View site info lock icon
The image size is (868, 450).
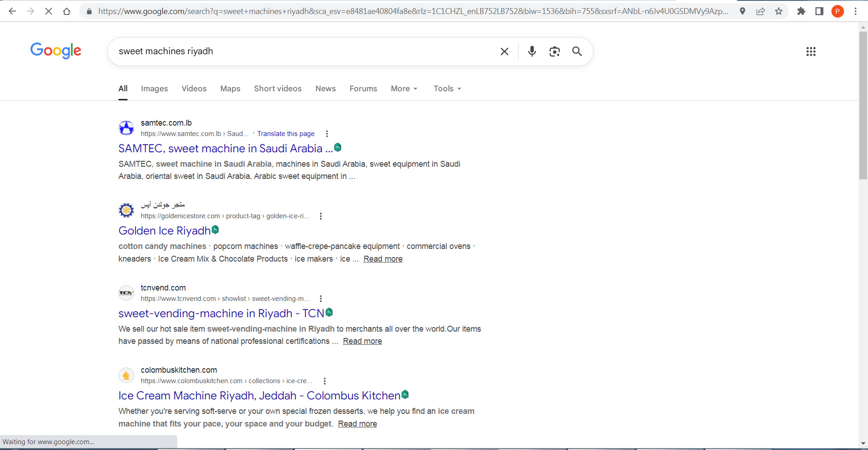(89, 11)
